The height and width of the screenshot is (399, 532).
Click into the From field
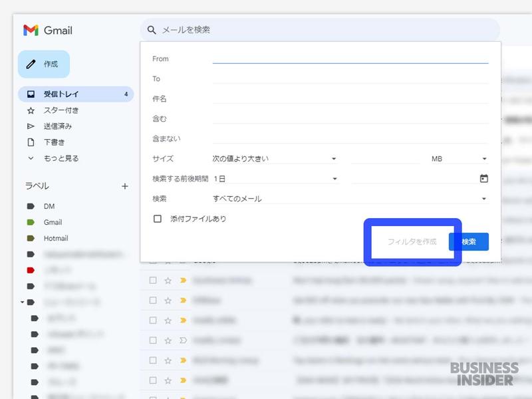tap(350, 59)
